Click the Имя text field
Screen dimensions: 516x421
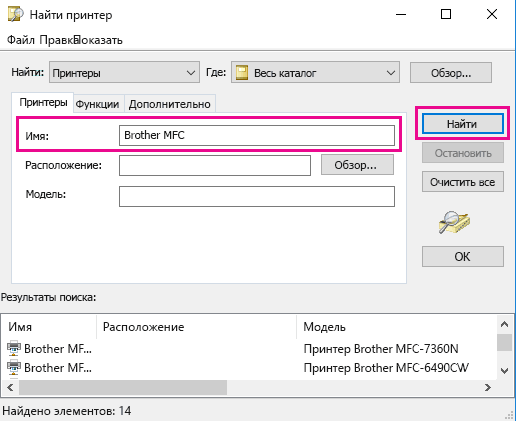(x=257, y=135)
